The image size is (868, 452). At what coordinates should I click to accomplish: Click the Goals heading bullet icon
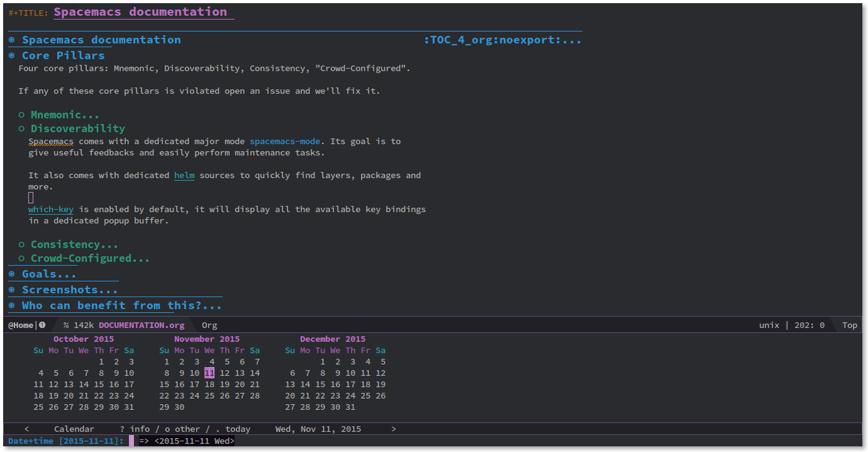(x=12, y=274)
